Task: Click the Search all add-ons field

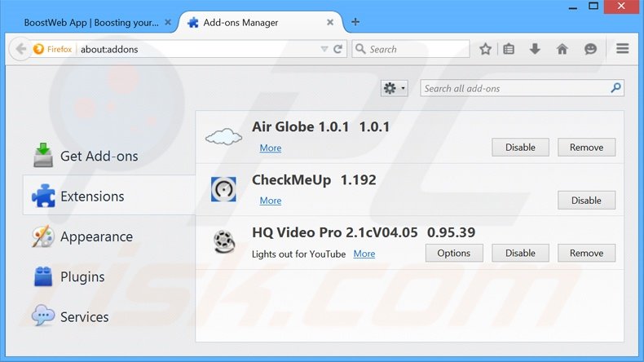Action: [515, 88]
